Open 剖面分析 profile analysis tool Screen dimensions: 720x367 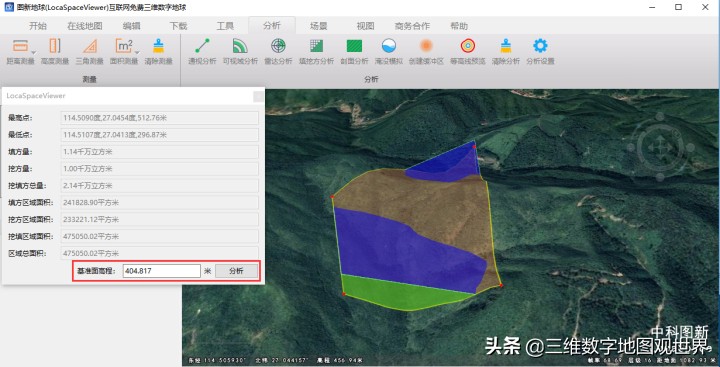pos(354,51)
